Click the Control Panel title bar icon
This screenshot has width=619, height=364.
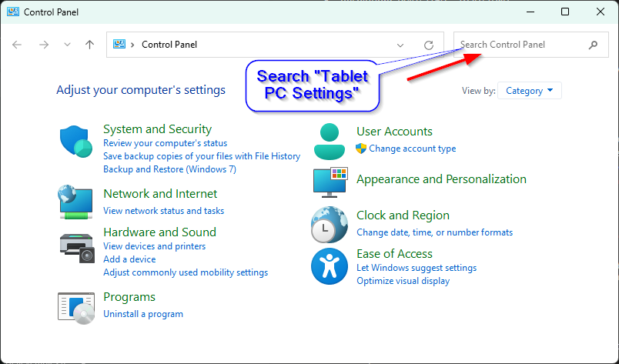point(12,12)
